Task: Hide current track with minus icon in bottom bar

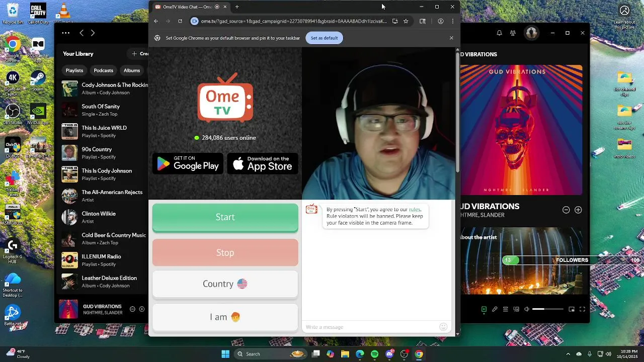Action: point(132,309)
